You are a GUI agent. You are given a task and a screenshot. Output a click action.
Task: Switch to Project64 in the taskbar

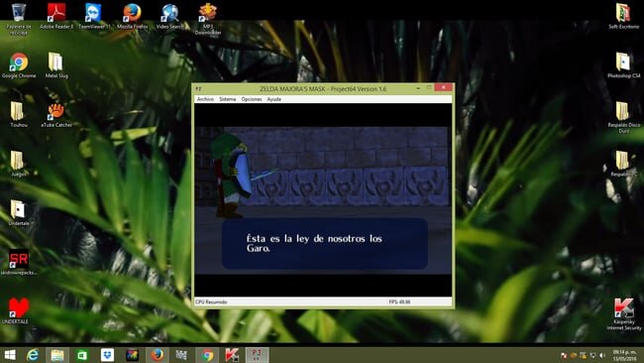(258, 355)
